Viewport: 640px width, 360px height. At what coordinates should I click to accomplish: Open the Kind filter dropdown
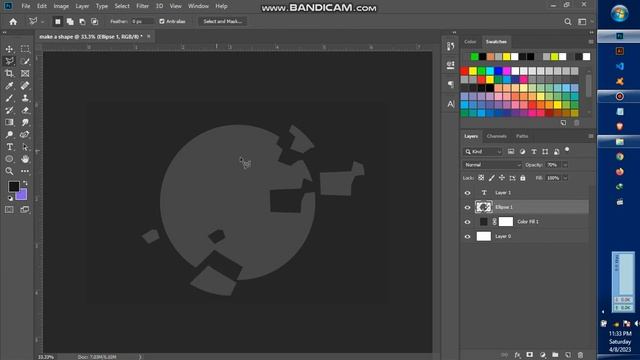483,151
